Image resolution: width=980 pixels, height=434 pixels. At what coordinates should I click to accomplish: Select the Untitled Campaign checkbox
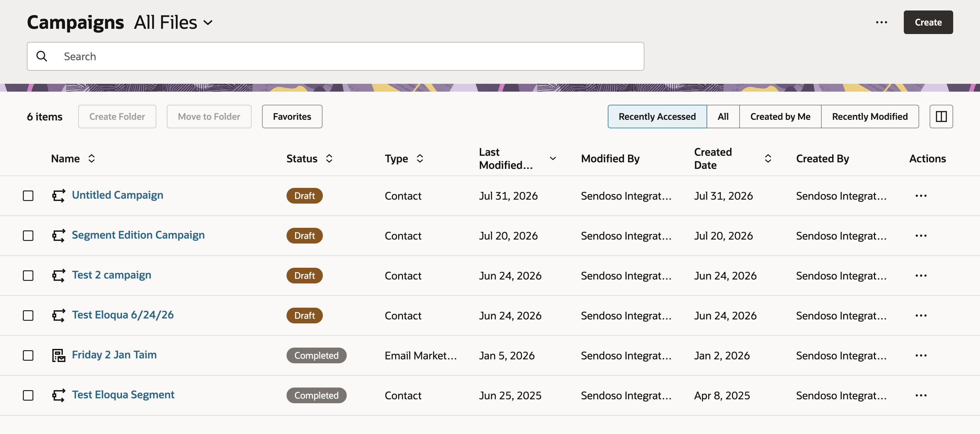(28, 196)
